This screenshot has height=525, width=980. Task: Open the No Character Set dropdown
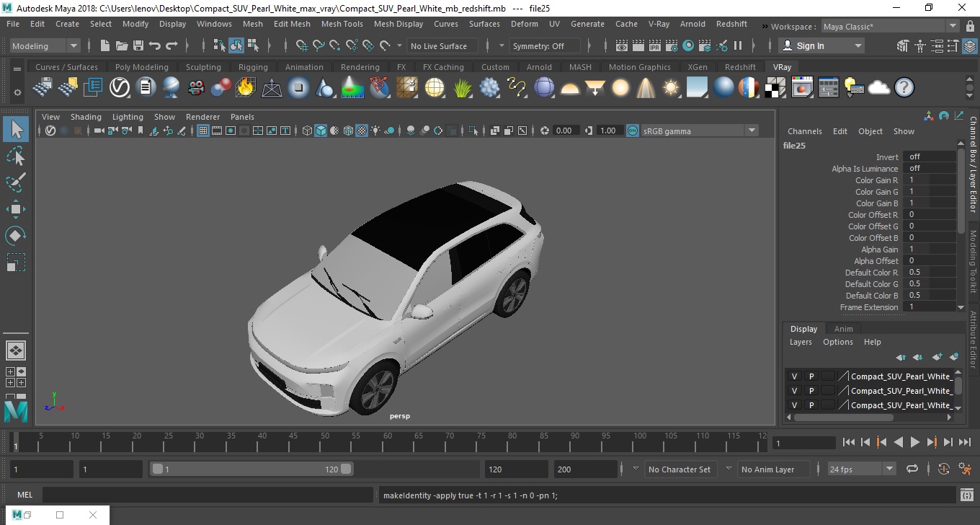point(679,469)
